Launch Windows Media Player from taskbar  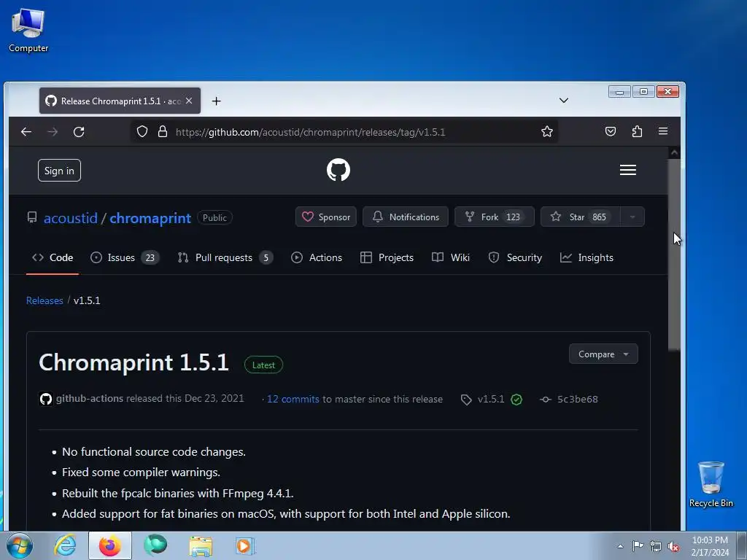(x=245, y=545)
